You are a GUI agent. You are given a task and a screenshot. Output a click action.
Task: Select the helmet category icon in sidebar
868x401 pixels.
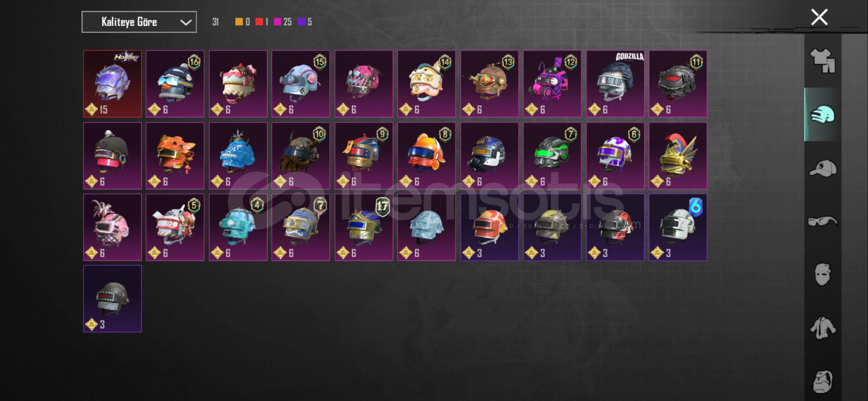point(823,114)
